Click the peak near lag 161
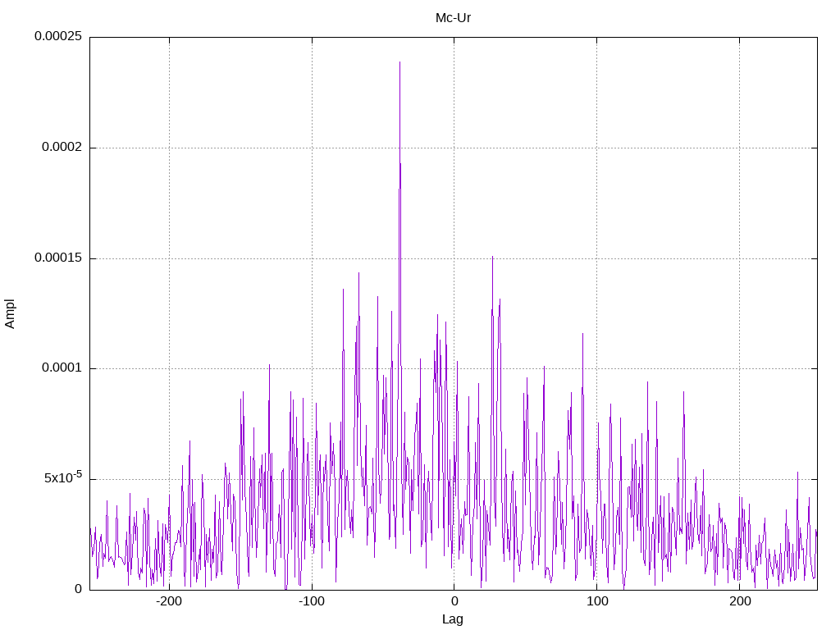Viewport: 840px width, 630px height. pyautogui.click(x=683, y=393)
